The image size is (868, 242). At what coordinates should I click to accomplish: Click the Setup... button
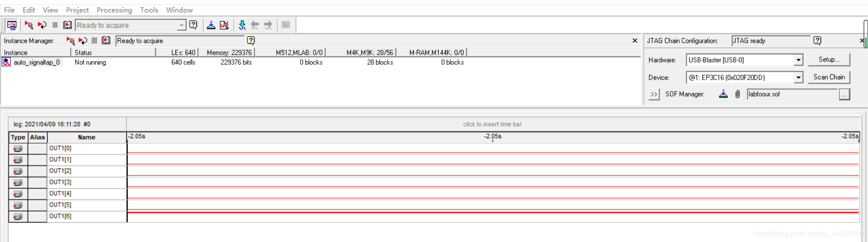coord(829,59)
